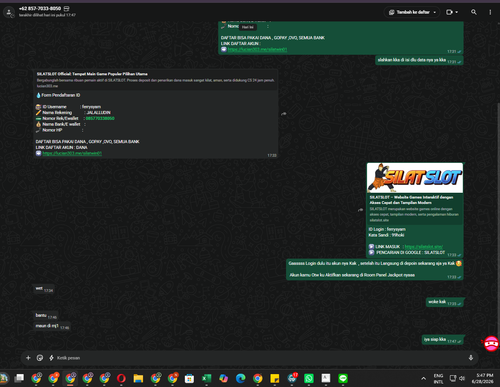Forward the SILATSLOT login details message
Screen dimensions: 500x387
tap(360, 210)
